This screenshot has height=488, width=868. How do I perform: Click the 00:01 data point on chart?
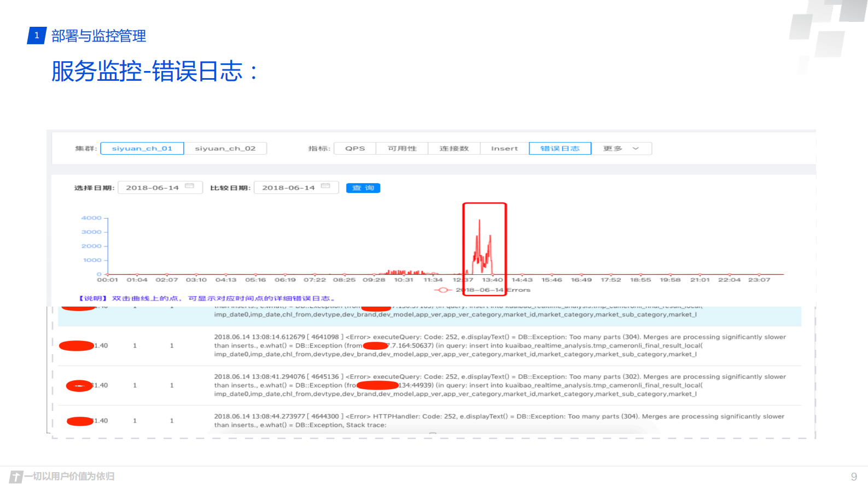(108, 274)
